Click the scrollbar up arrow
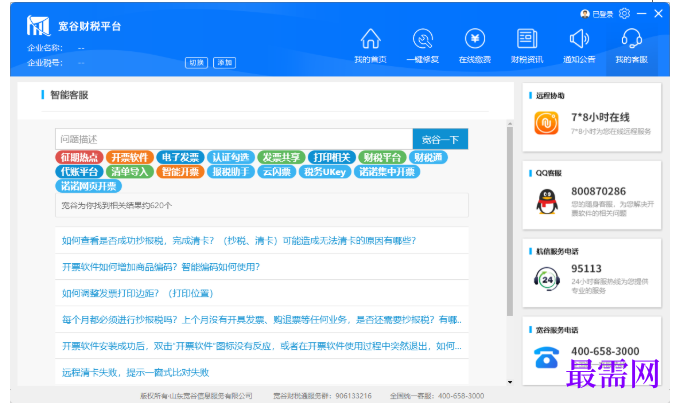Image resolution: width=678 pixels, height=405 pixels. pos(510,124)
